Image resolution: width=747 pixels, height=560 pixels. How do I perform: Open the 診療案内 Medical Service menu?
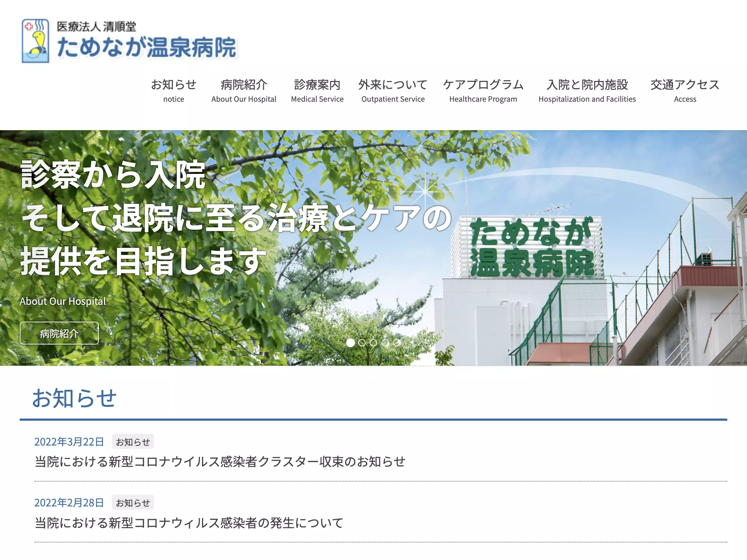317,91
